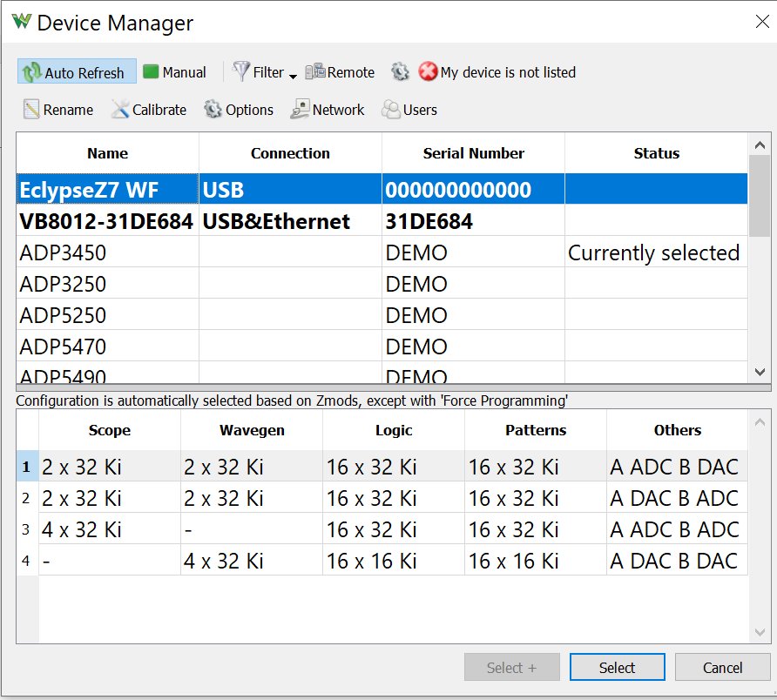777x700 pixels.
Task: Open the Remote device option
Action: tap(340, 72)
